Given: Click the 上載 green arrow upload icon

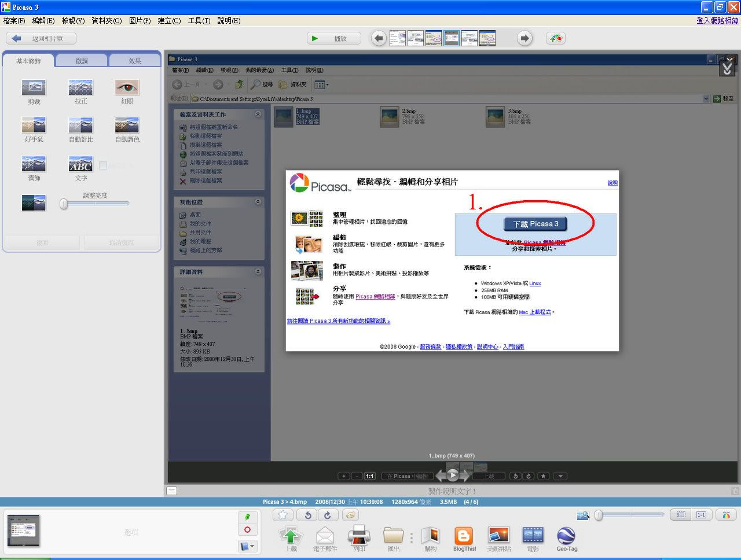Looking at the screenshot, I should pyautogui.click(x=291, y=536).
